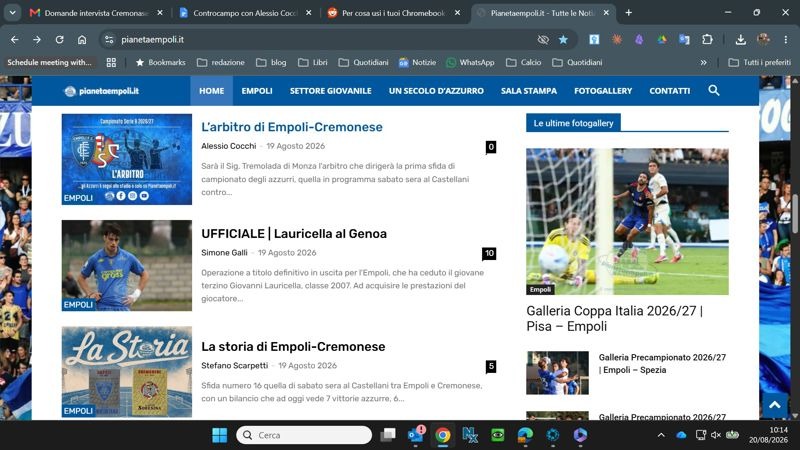Open CONTATTI menu item
The image size is (800, 450).
coord(669,91)
